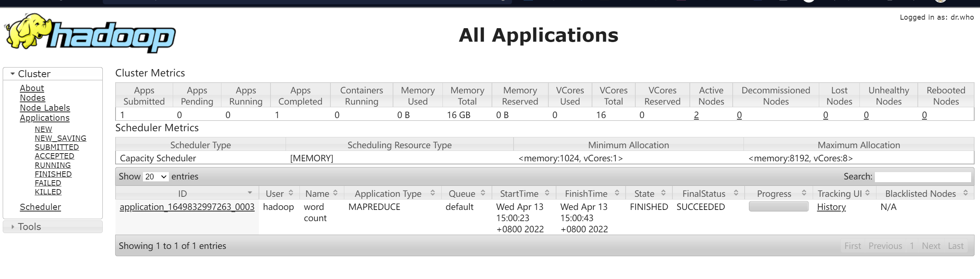
Task: Expand the Tools sidebar section
Action: [x=13, y=227]
